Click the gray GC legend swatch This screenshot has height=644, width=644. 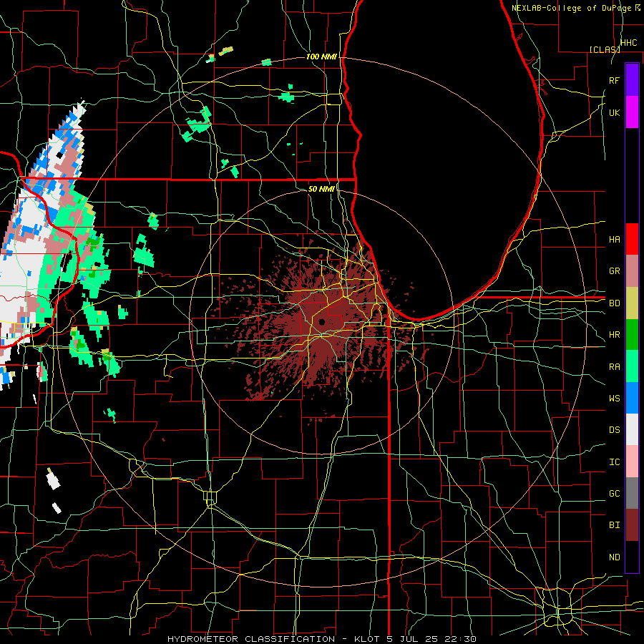(632, 493)
